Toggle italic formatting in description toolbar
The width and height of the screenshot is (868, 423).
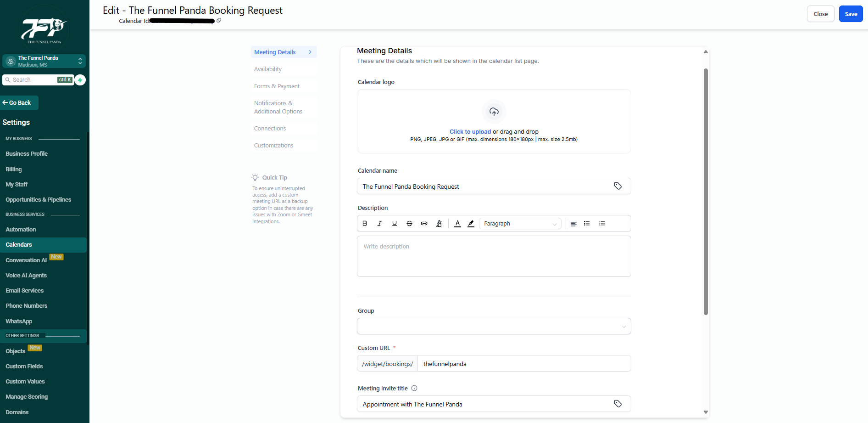(x=379, y=224)
